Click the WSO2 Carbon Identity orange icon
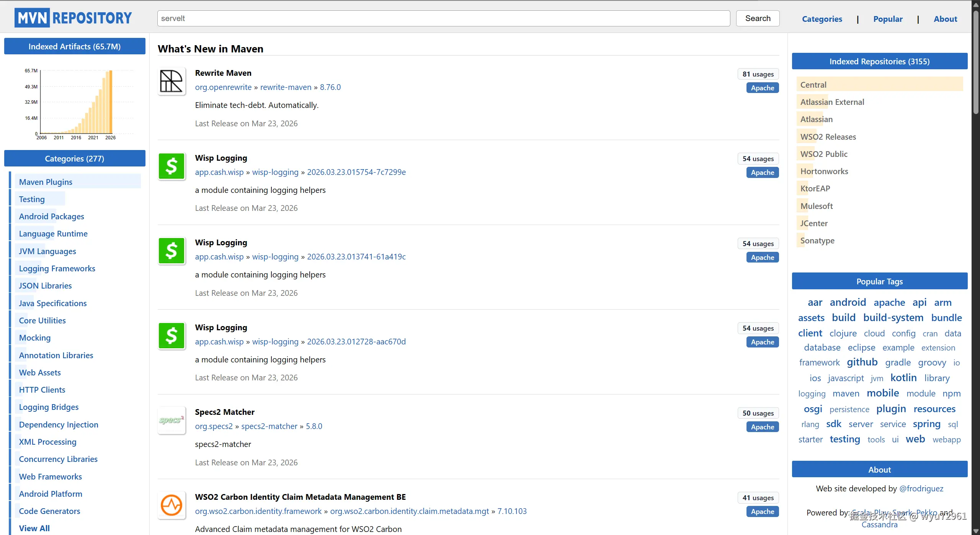980x535 pixels. pyautogui.click(x=171, y=505)
